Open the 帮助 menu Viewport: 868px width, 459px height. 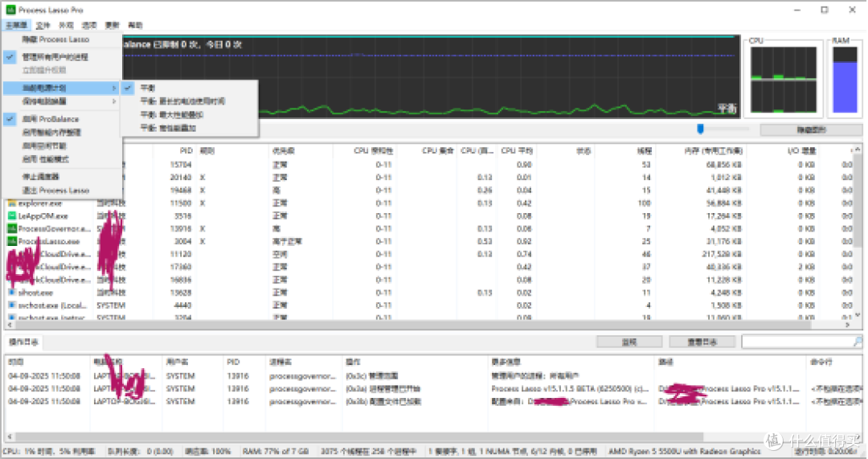136,25
